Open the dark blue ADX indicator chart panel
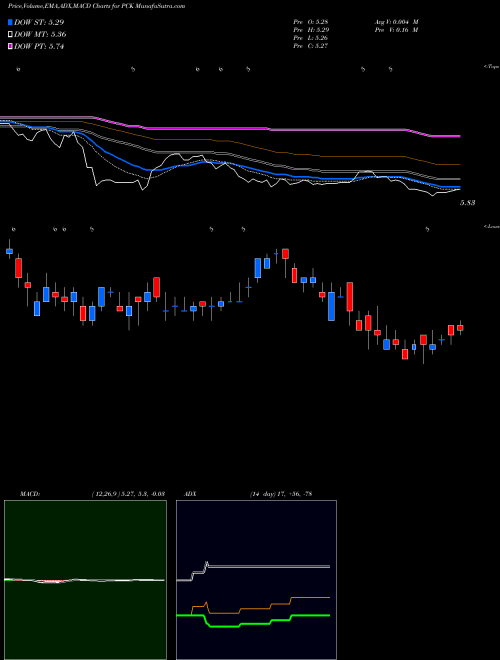 [x=256, y=580]
